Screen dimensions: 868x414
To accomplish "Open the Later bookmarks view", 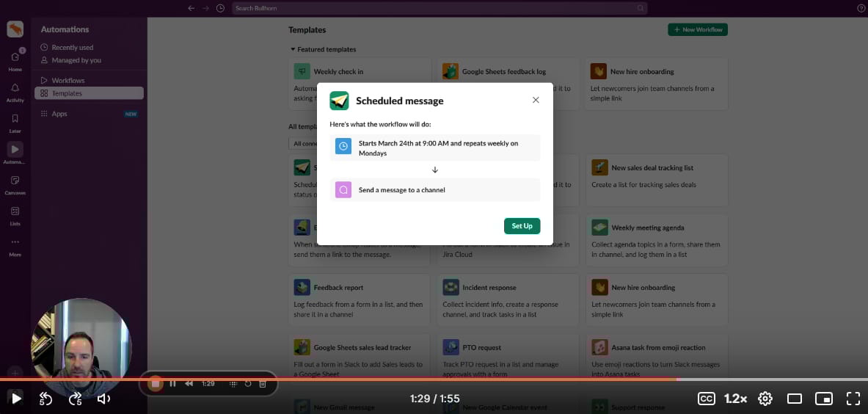I will (x=15, y=123).
